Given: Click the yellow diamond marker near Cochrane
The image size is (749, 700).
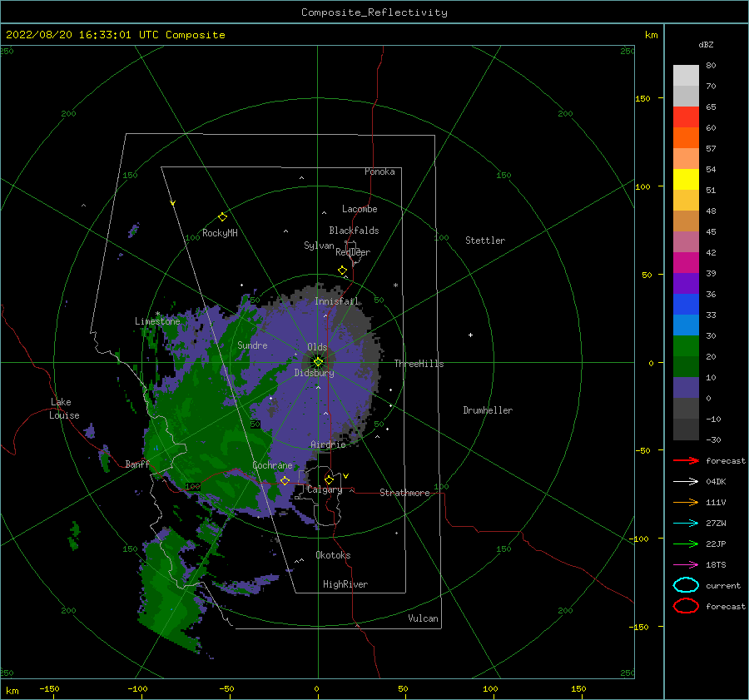Looking at the screenshot, I should (285, 480).
